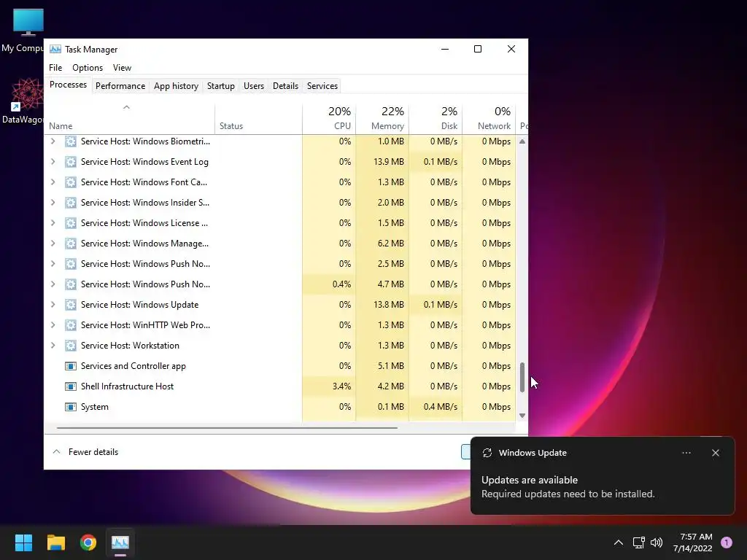Click the Windows Update notification refresh icon

tap(487, 453)
